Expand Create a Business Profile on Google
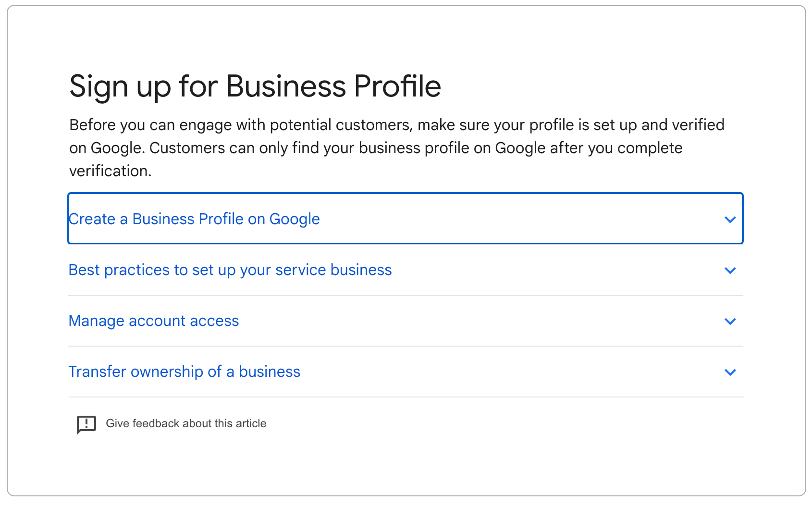This screenshot has width=812, height=505. 194,219
